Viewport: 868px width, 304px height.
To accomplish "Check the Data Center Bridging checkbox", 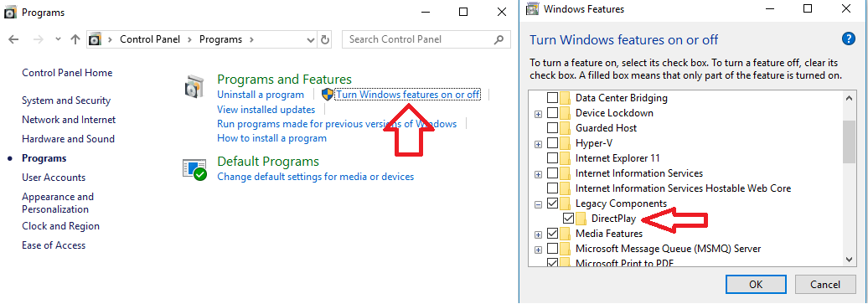I will point(552,98).
